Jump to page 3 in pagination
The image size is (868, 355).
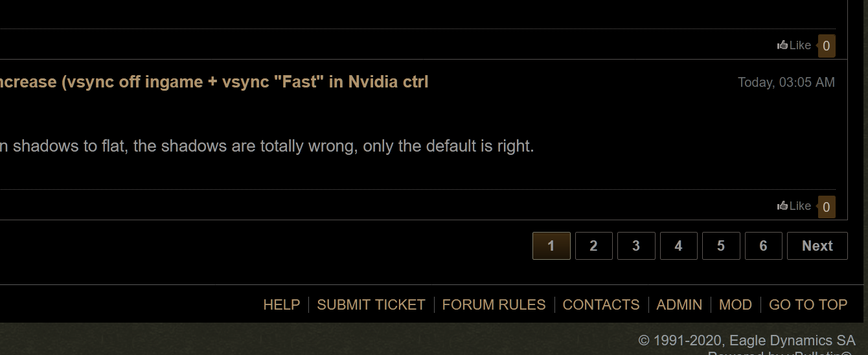pyautogui.click(x=636, y=246)
